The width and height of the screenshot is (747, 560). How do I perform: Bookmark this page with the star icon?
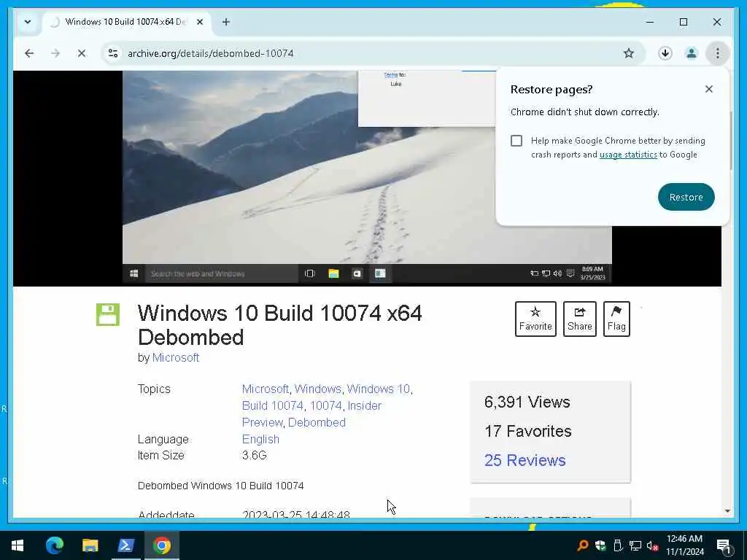pyautogui.click(x=628, y=53)
